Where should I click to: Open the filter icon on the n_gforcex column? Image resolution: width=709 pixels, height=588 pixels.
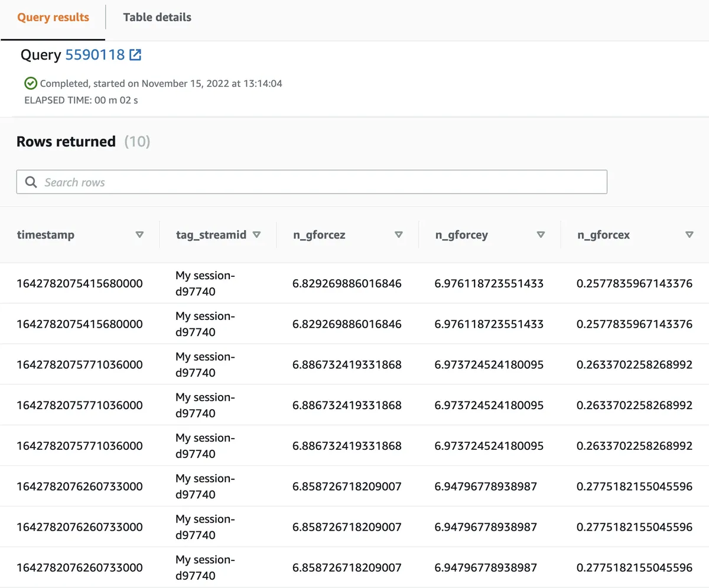coord(690,234)
